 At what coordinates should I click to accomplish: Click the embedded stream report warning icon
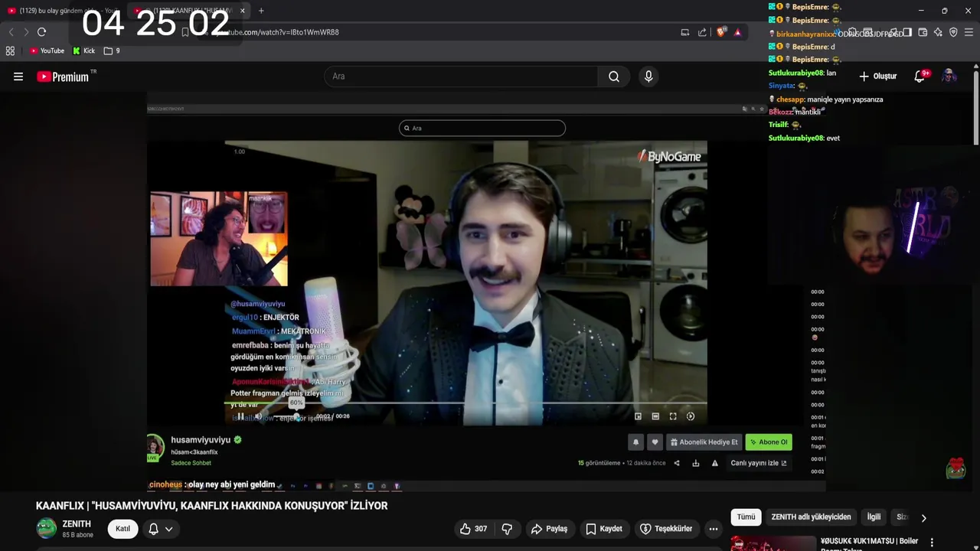[715, 463]
